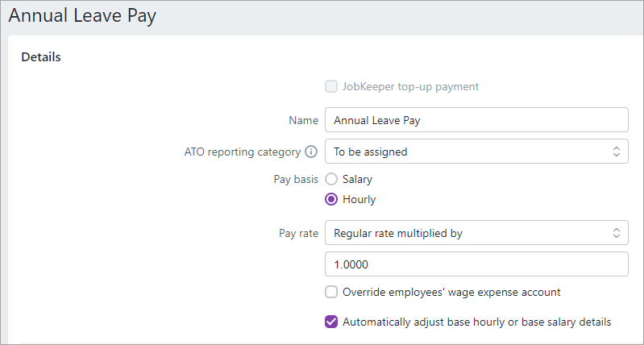Untick Automatically adjust base hourly or salary details
The image size is (644, 345).
point(331,322)
